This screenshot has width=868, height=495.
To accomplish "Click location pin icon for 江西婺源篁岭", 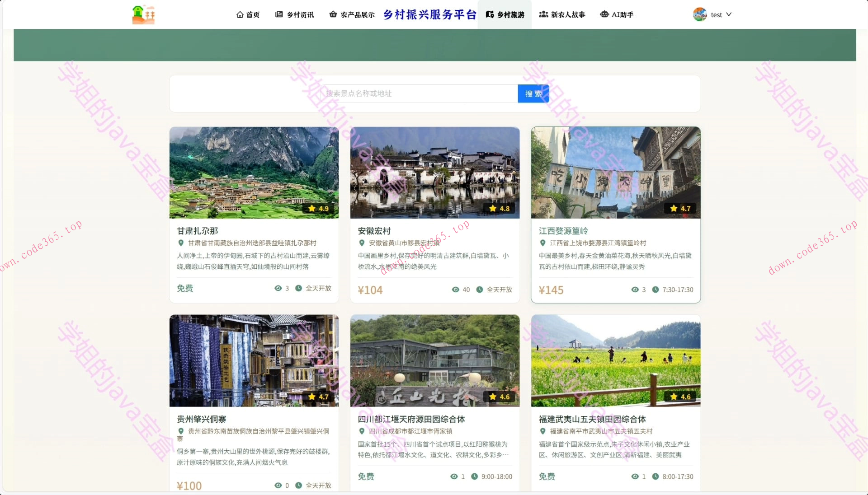I will [542, 243].
